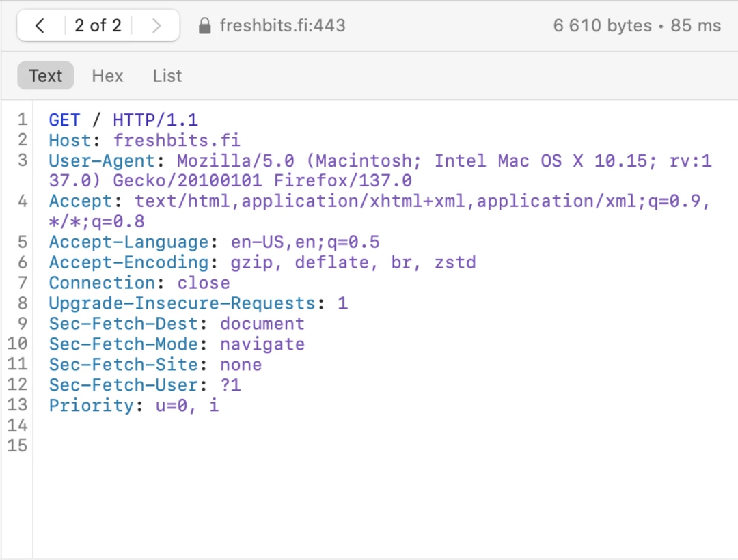The image size is (738, 560).
Task: Click the Upgrade-Insecure-Requests header name
Action: (x=182, y=303)
